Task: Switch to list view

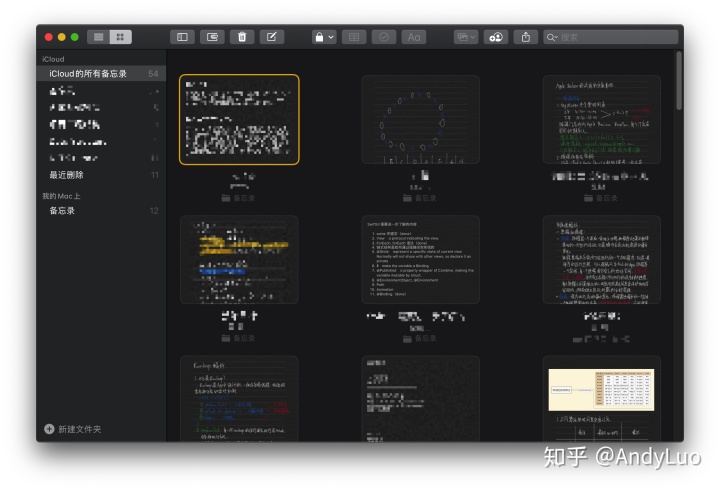Action: coord(98,37)
